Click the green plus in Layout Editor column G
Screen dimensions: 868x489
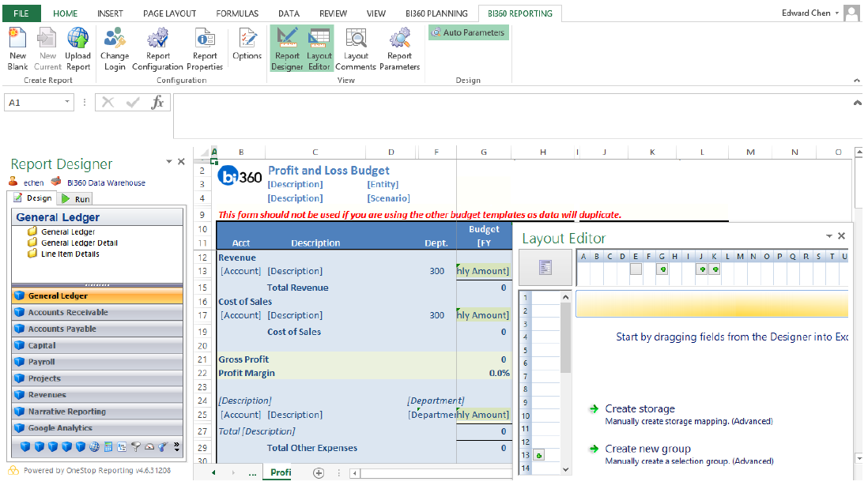click(x=662, y=269)
